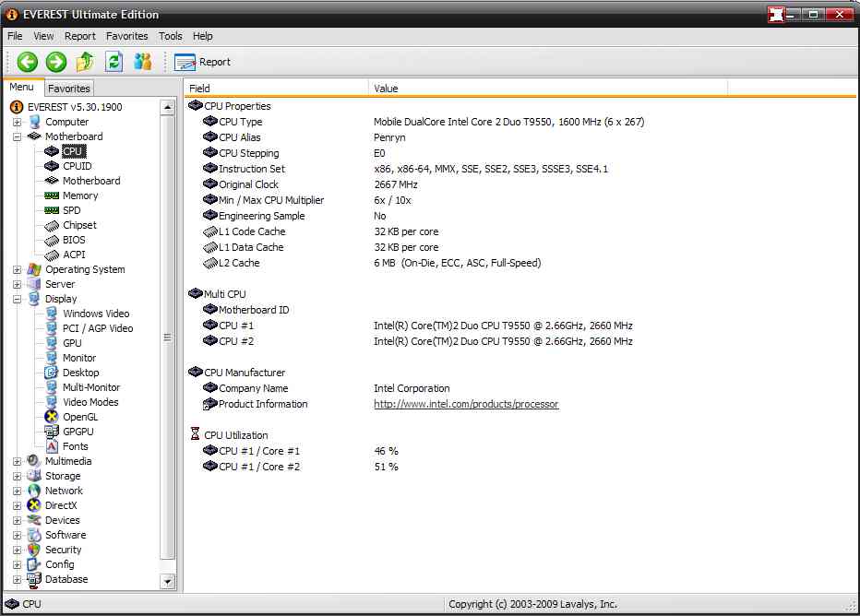Collapse the Motherboard node
This screenshot has width=860, height=616.
coord(17,136)
